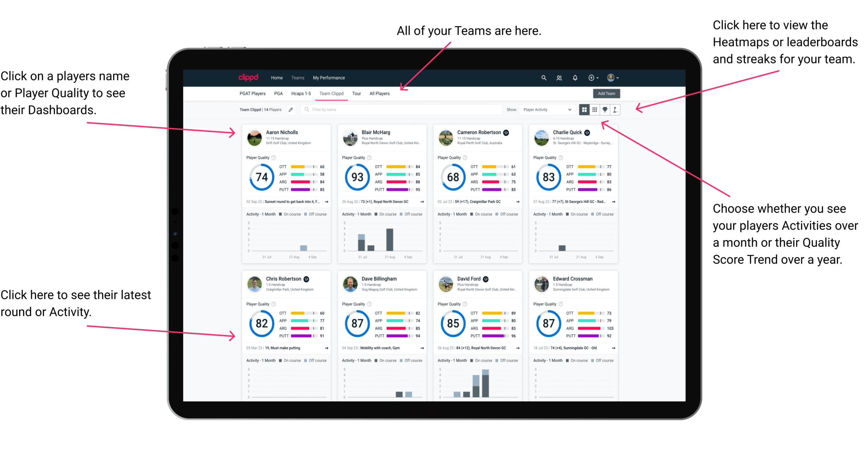Click the notifications bell icon

tap(575, 78)
